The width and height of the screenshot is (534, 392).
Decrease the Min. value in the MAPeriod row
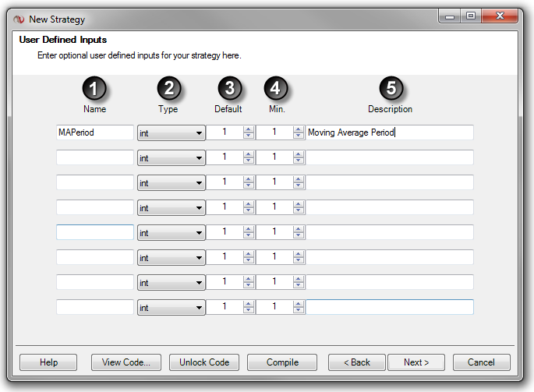click(298, 136)
